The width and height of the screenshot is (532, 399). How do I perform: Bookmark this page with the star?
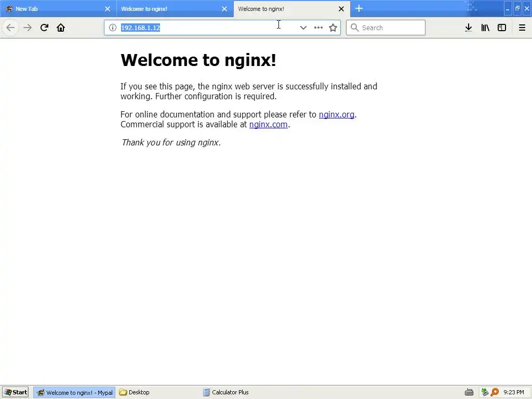(x=333, y=28)
